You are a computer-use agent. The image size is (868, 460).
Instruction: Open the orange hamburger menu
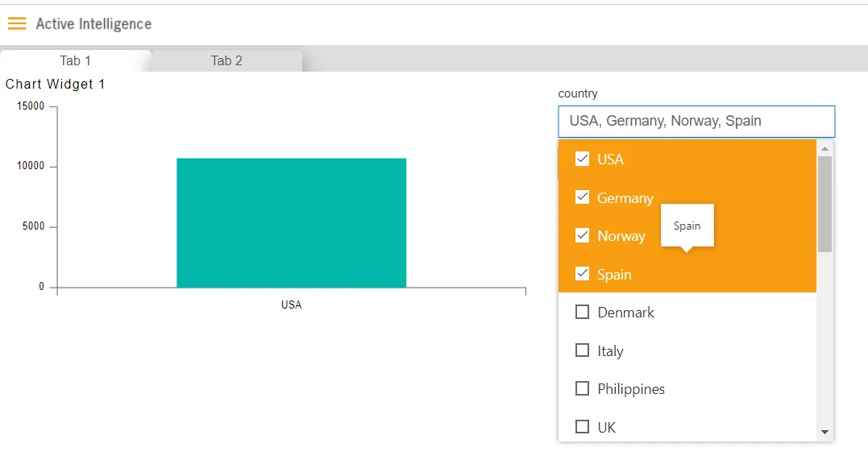tap(17, 23)
